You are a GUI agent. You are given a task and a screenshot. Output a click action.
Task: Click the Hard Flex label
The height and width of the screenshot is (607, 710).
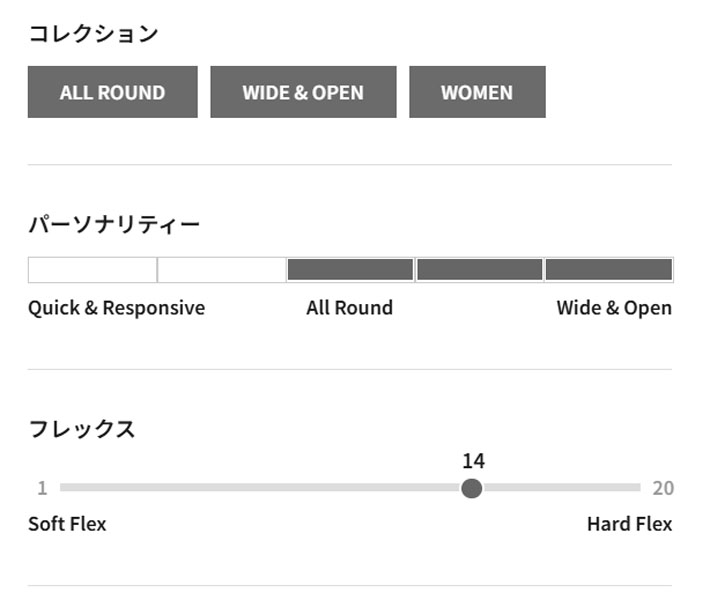(x=629, y=524)
